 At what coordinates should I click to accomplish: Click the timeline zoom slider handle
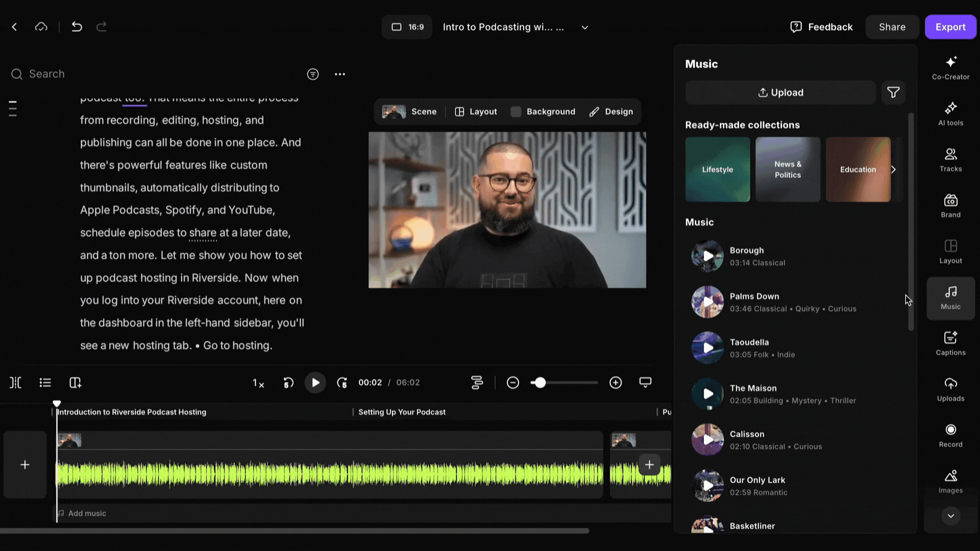[540, 383]
